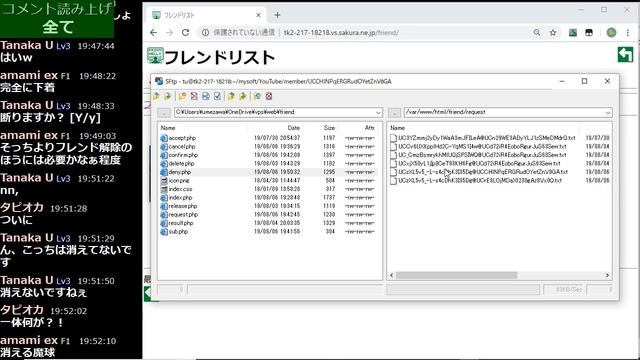The width and height of the screenshot is (640, 360).
Task: Expand the local path dropdown
Action: coord(378,112)
